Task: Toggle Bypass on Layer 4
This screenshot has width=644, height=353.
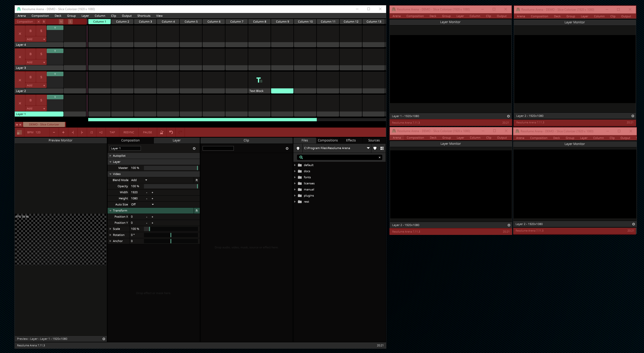Action: (30, 31)
